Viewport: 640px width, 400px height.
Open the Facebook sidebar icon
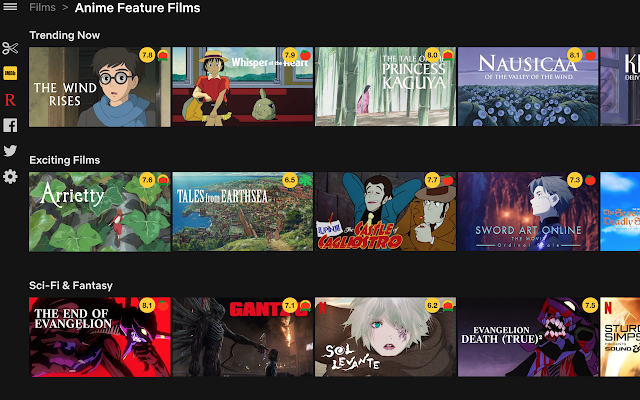[x=10, y=125]
